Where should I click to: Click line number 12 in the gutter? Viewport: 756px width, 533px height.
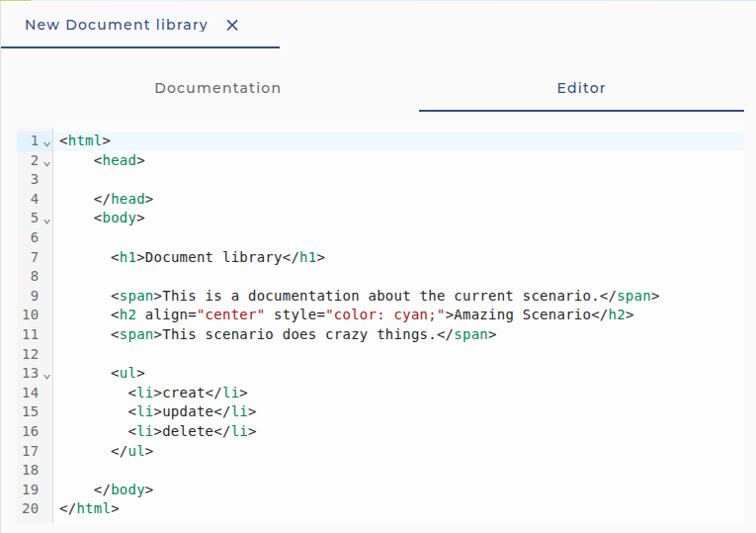click(30, 354)
